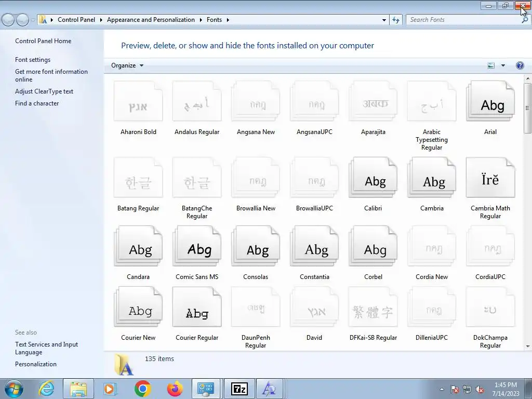Select the Arial font family icon

click(x=490, y=101)
